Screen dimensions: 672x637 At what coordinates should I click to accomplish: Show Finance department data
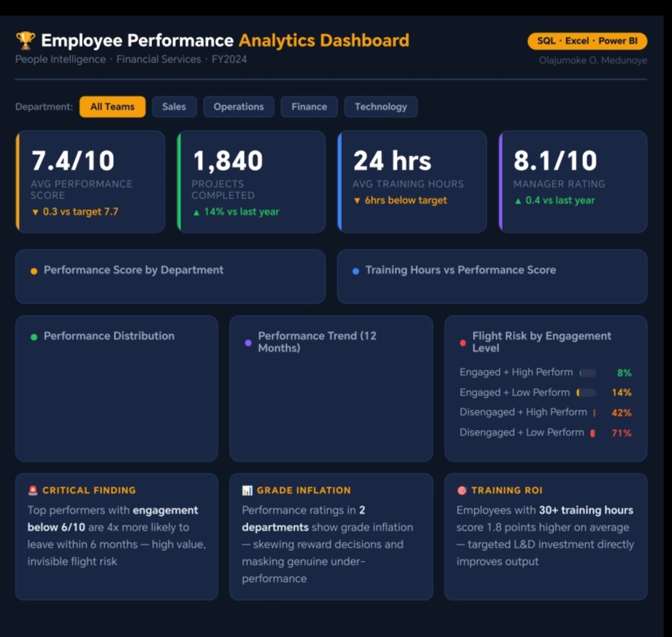click(x=309, y=106)
